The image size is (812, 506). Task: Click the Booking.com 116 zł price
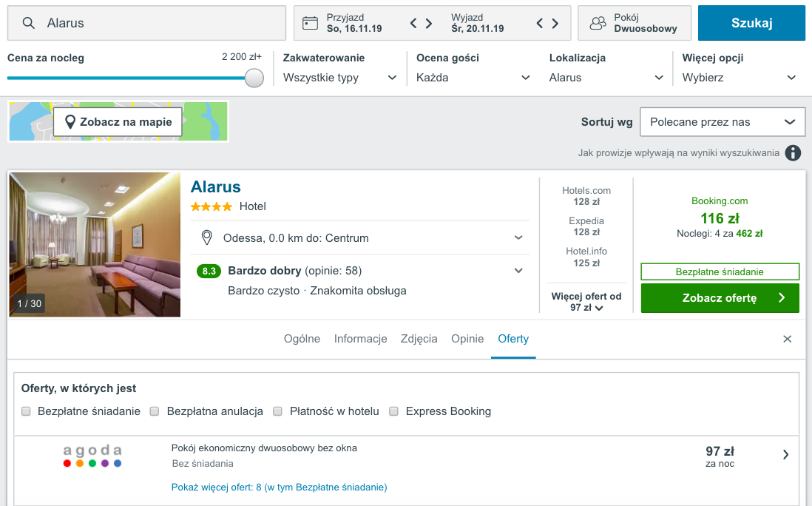click(x=720, y=218)
